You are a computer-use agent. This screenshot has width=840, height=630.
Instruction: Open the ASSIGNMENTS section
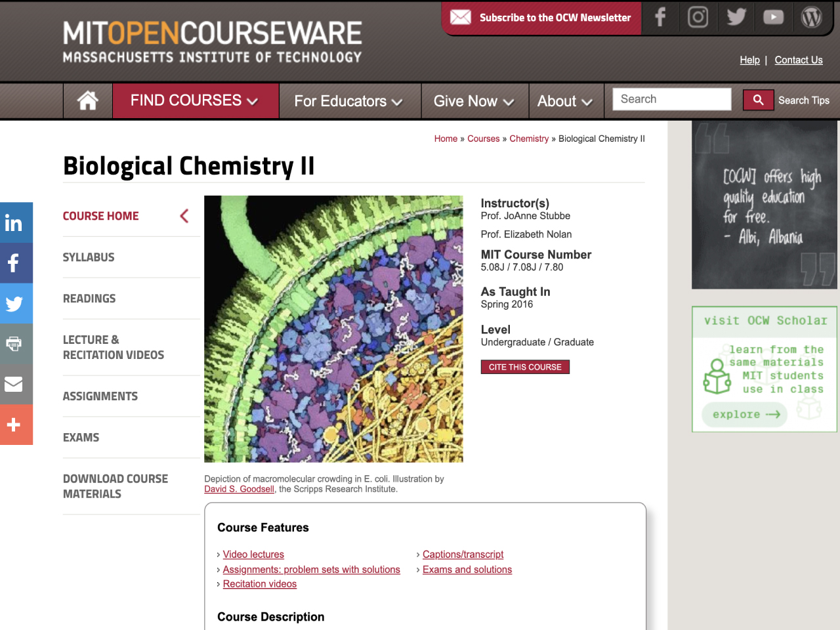coord(100,396)
